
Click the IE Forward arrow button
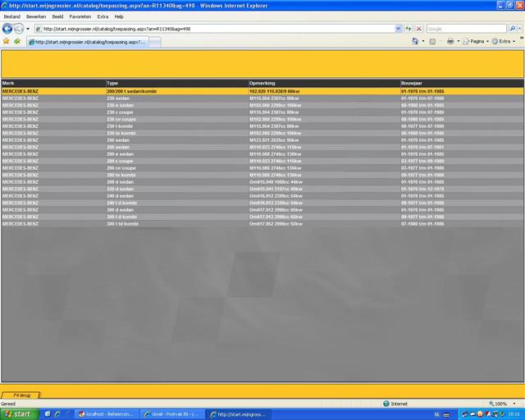tap(19, 29)
